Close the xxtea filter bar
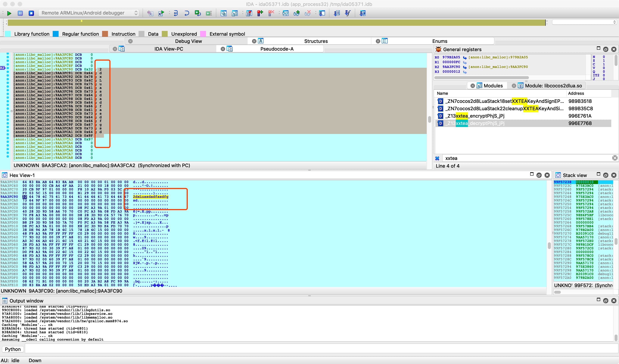The image size is (619, 364). 437,158
